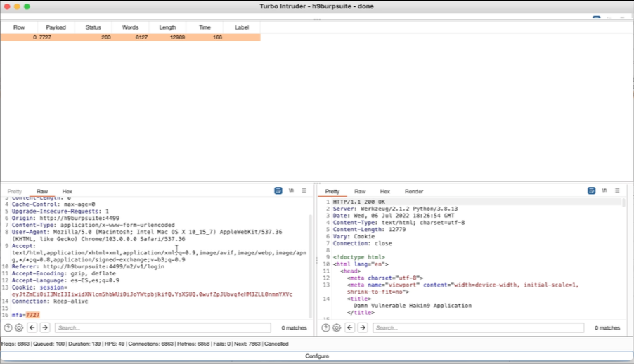This screenshot has height=364, width=634.
Task: Switch request pane to Pretty tab
Action: click(x=15, y=191)
